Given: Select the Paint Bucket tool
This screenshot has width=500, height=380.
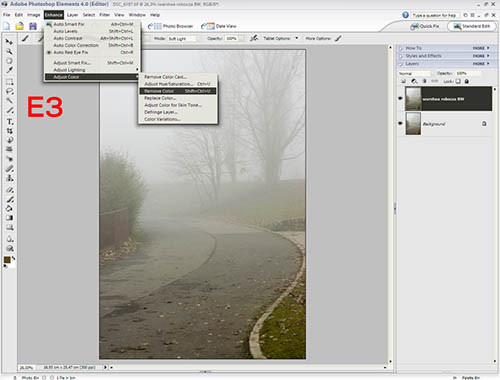Looking at the screenshot, I should 9,209.
